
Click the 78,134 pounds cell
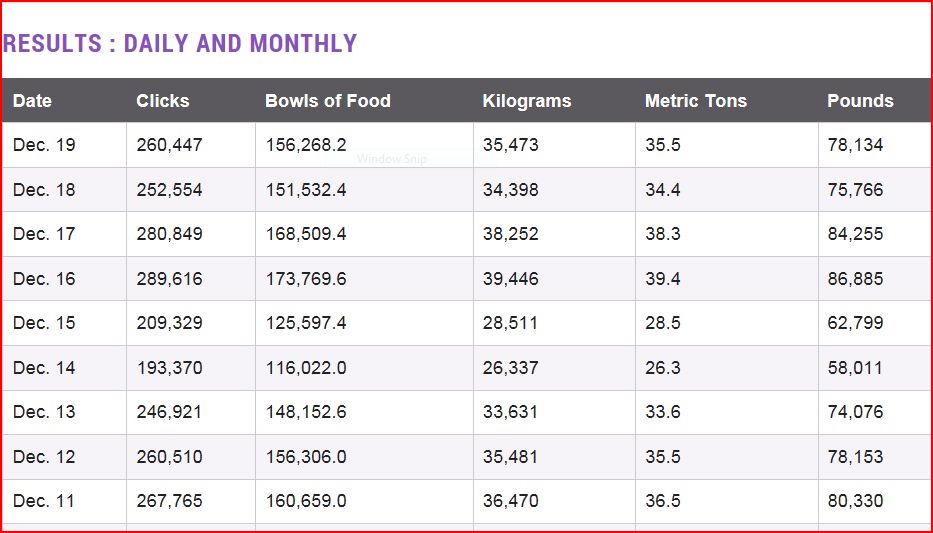pos(855,145)
